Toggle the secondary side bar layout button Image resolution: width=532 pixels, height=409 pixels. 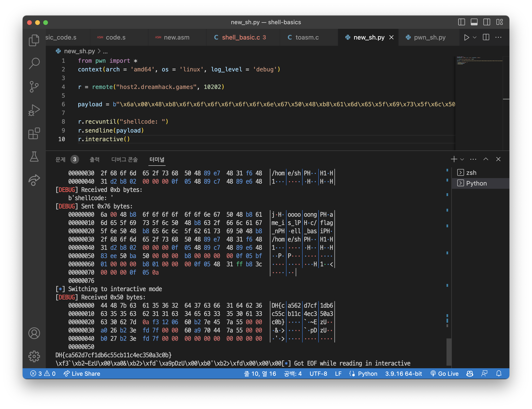pyautogui.click(x=486, y=22)
